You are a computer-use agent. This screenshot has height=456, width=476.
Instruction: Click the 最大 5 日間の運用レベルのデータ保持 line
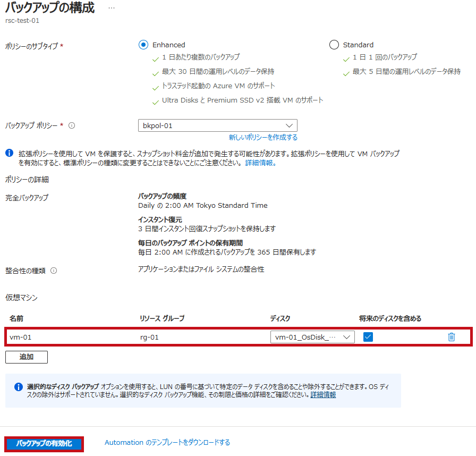[x=406, y=72]
